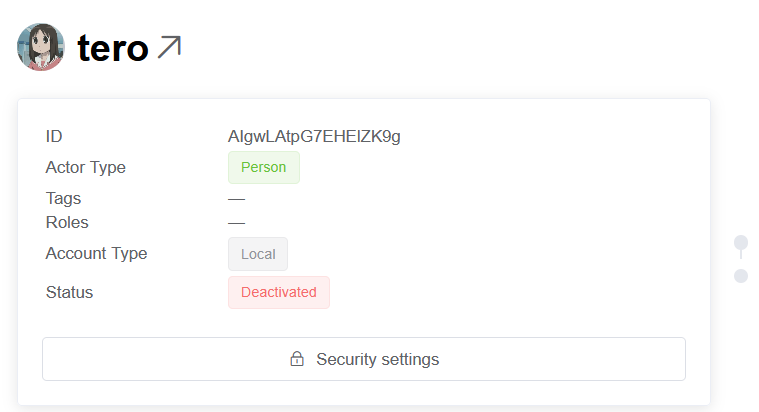
Task: Click the Status field label
Action: coord(69,292)
